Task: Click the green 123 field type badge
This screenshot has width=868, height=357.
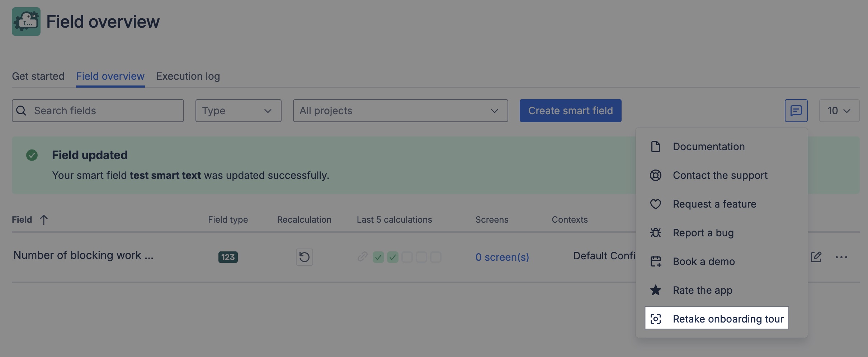Action: 228,257
